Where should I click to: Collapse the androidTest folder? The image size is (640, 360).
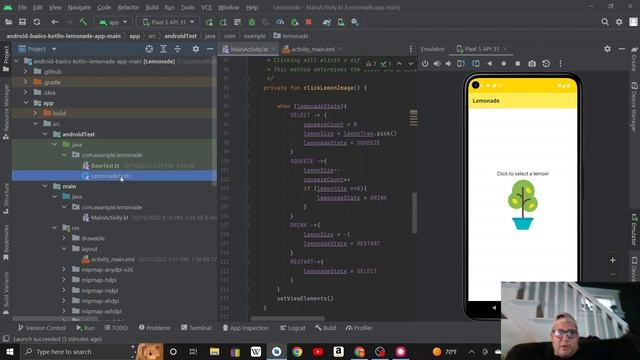[x=45, y=134]
